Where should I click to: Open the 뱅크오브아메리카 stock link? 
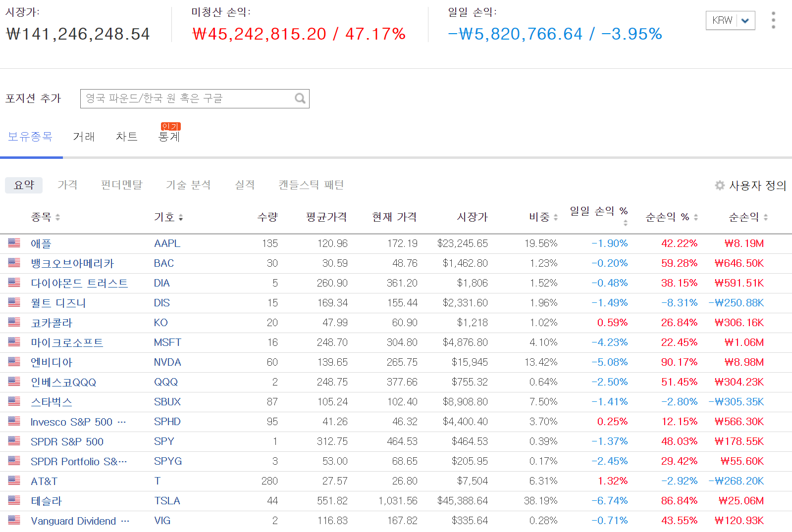pos(72,263)
